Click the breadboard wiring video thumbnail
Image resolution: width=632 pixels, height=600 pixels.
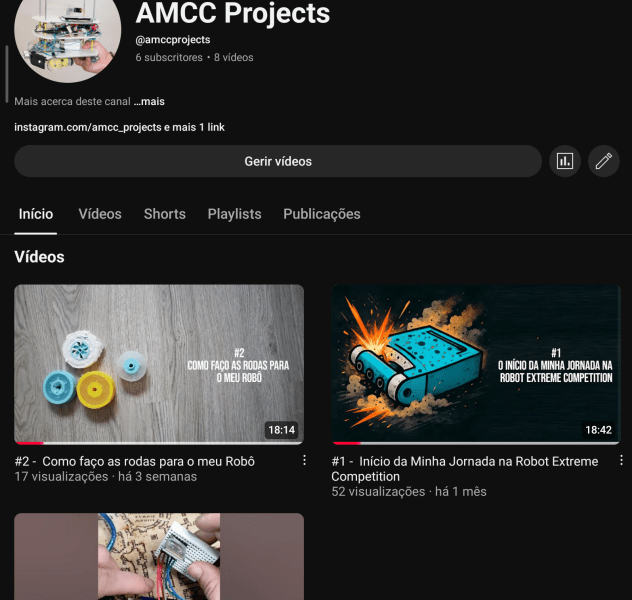coord(159,556)
